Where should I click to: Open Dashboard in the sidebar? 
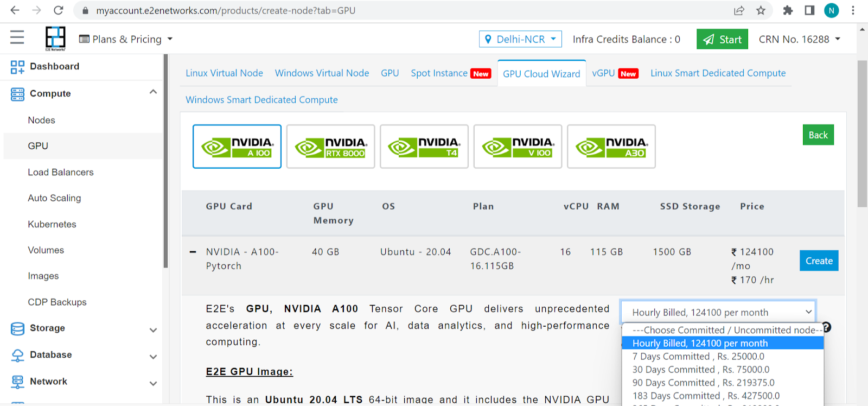click(x=54, y=66)
